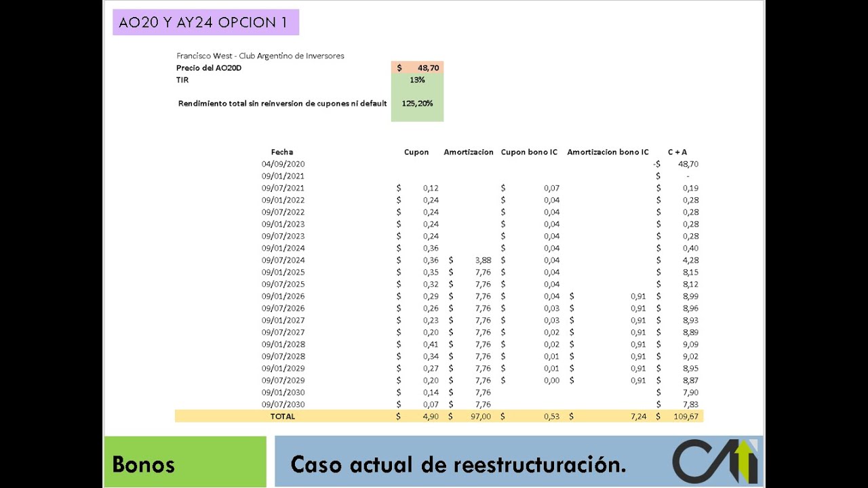
Task: Click the 'Cupon bono IC' column header
Action: (529, 152)
